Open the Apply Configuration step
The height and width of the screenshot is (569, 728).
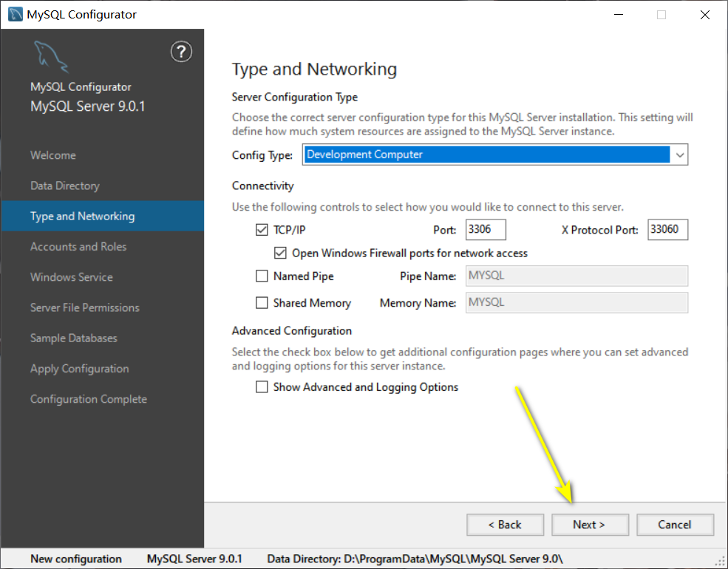79,369
